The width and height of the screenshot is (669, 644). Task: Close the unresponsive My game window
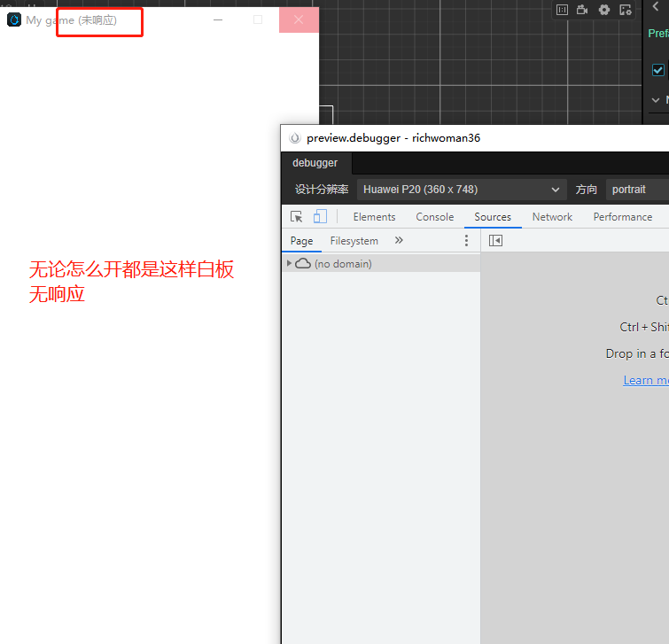(x=299, y=19)
